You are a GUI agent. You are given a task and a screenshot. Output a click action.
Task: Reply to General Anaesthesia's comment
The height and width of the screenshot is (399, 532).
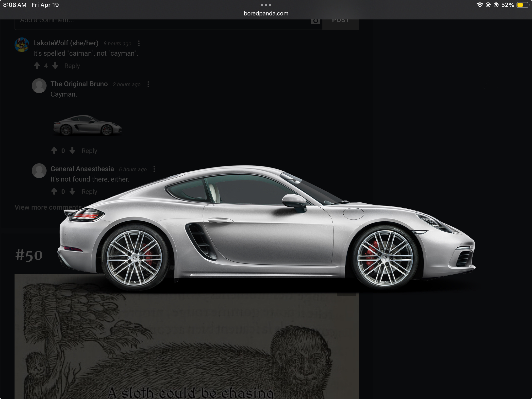coord(89,192)
